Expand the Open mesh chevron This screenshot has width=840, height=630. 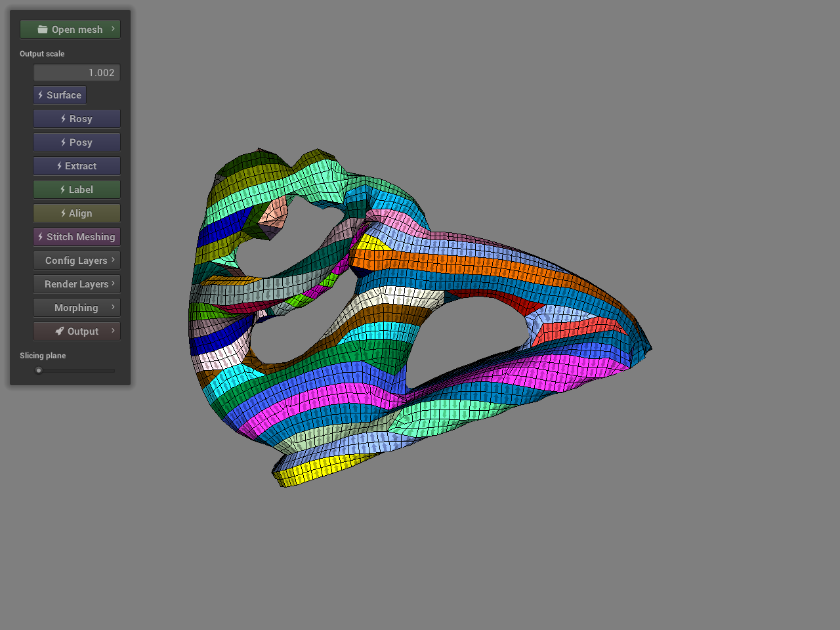click(113, 29)
